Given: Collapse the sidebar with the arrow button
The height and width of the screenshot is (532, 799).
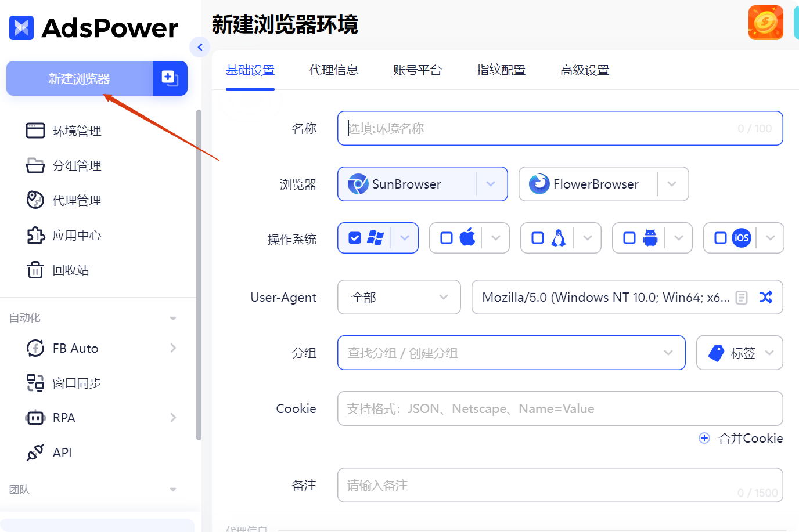Looking at the screenshot, I should [x=200, y=47].
